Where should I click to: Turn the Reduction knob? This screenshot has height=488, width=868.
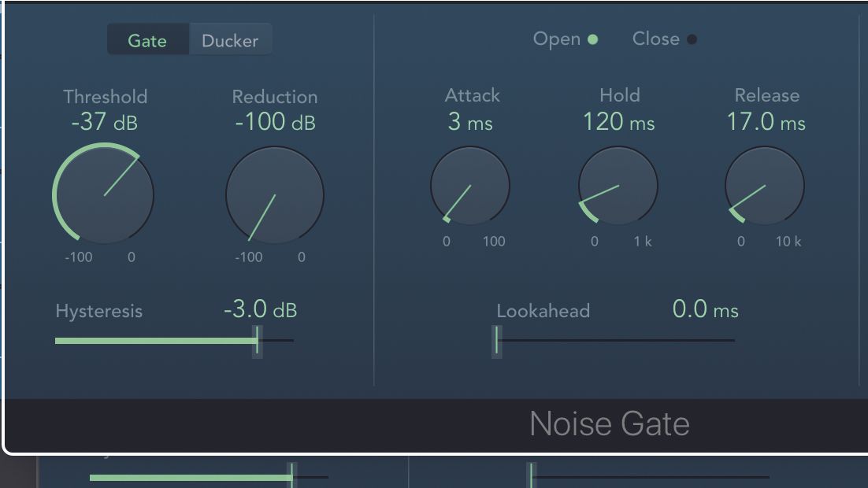274,194
